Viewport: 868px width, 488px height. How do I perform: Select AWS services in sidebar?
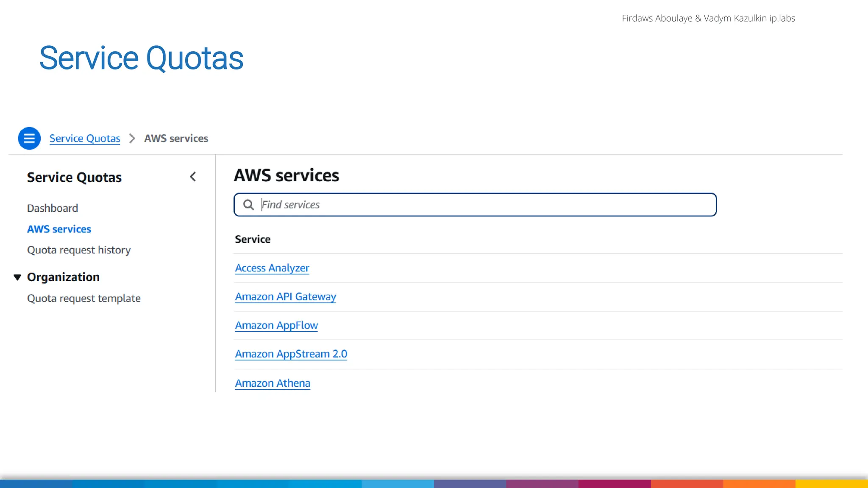tap(59, 229)
